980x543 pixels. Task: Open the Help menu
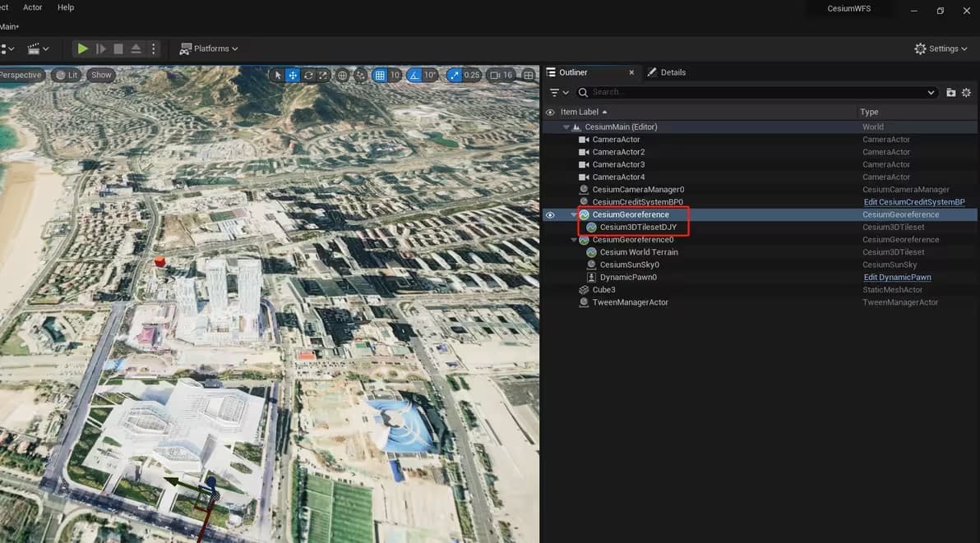(66, 7)
